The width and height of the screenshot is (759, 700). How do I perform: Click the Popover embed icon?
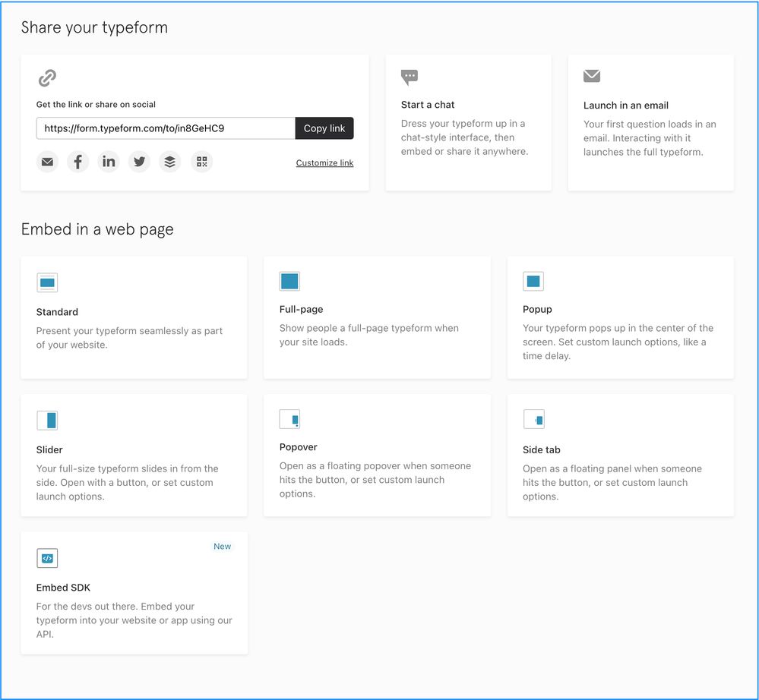pos(289,419)
